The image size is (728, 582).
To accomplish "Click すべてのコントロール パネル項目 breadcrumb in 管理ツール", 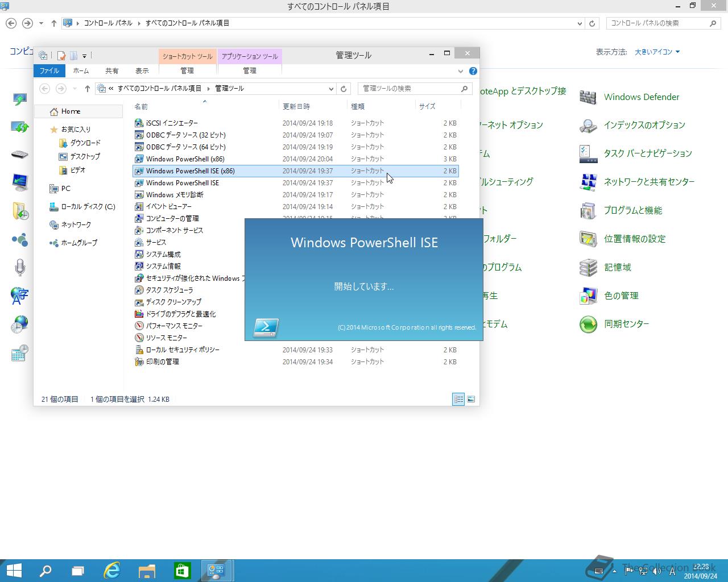I will (x=159, y=89).
